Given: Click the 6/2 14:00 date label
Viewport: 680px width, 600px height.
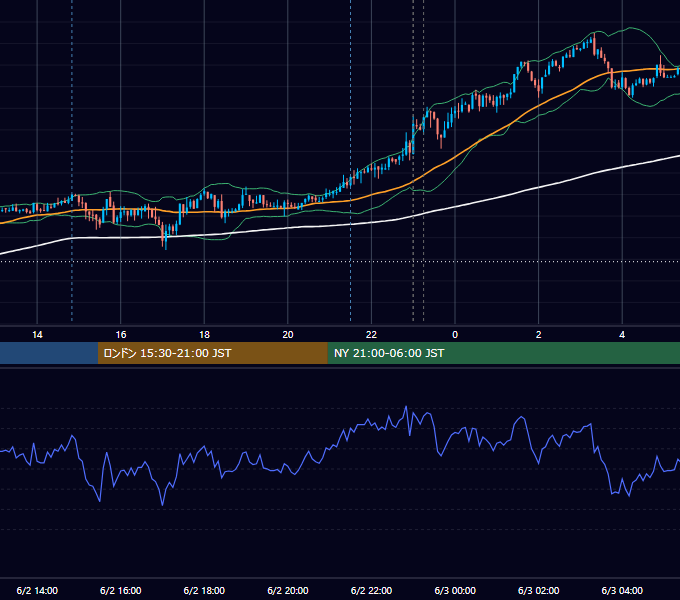Looking at the screenshot, I should [37, 590].
